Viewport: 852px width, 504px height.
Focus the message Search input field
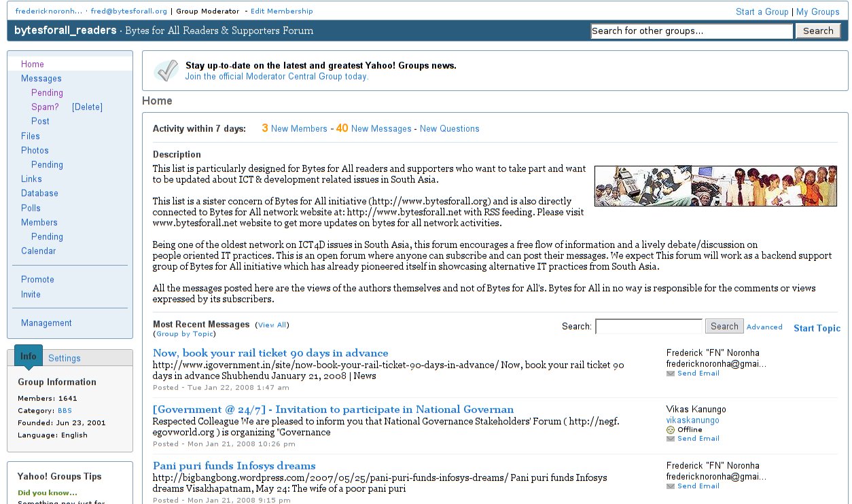(x=649, y=327)
